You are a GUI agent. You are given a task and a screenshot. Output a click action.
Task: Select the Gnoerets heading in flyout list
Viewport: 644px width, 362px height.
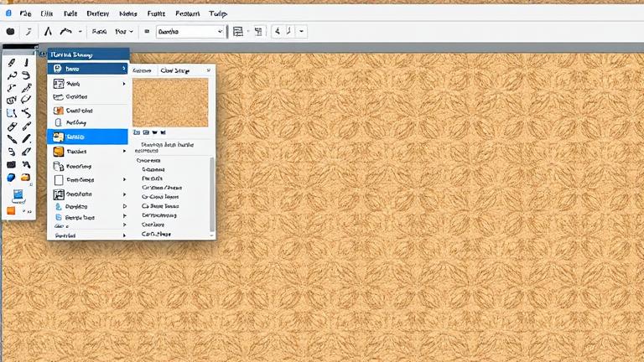[x=148, y=161]
